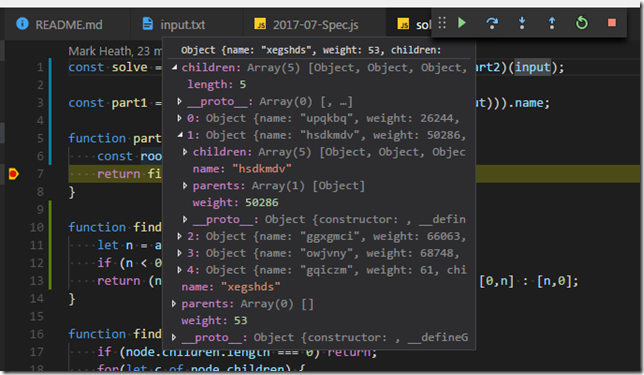This screenshot has width=644, height=375.
Task: Click the info icon on README.md tab
Action: coord(22,24)
